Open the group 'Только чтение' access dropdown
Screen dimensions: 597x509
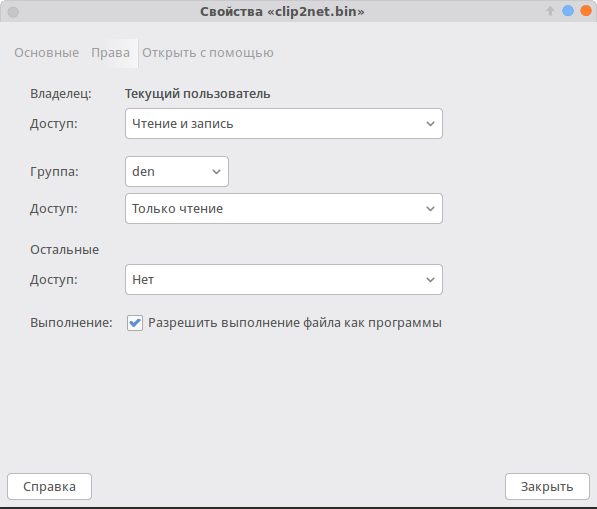284,209
